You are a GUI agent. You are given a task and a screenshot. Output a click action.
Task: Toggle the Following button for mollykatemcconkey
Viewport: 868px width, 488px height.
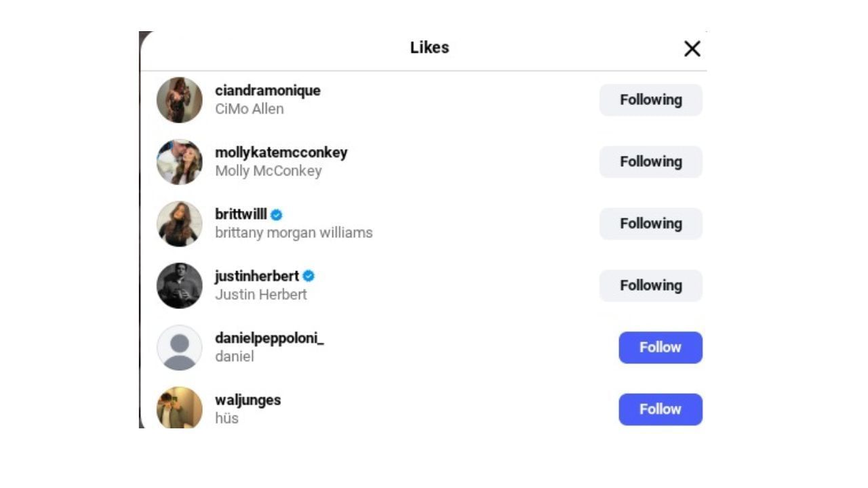[650, 162]
